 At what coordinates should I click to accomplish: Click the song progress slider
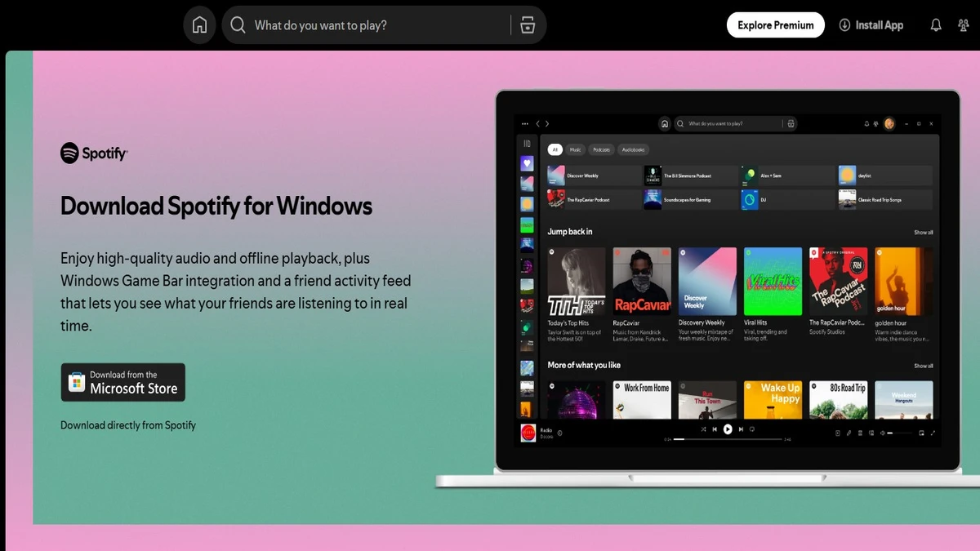pos(727,439)
